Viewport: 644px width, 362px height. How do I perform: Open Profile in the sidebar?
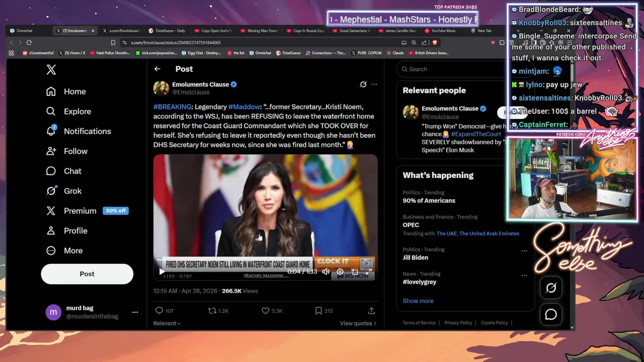pyautogui.click(x=66, y=231)
